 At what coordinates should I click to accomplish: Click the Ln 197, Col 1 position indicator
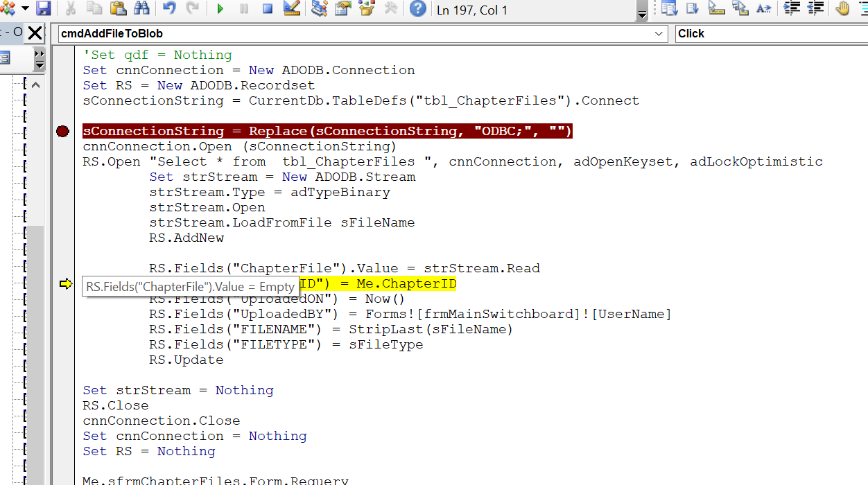click(x=472, y=10)
